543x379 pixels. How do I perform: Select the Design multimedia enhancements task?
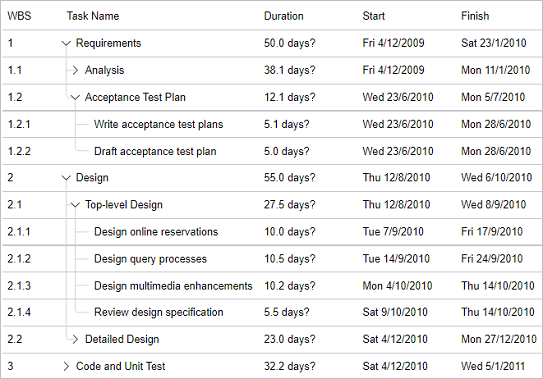(173, 286)
